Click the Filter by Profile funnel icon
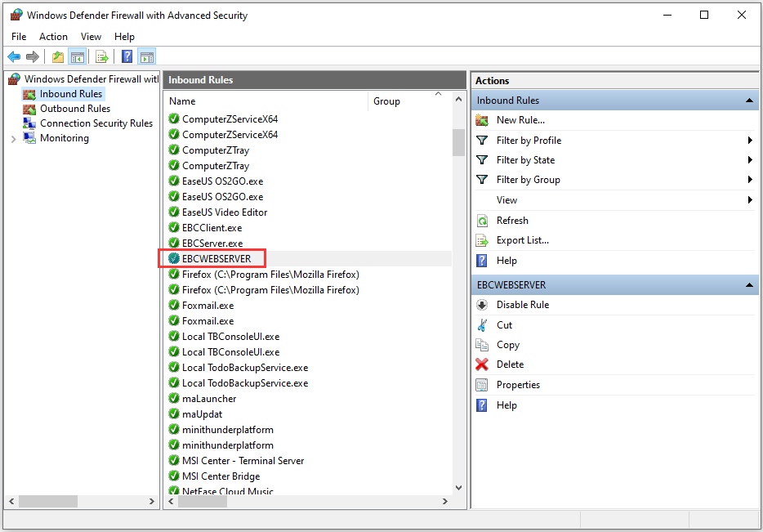 (482, 141)
